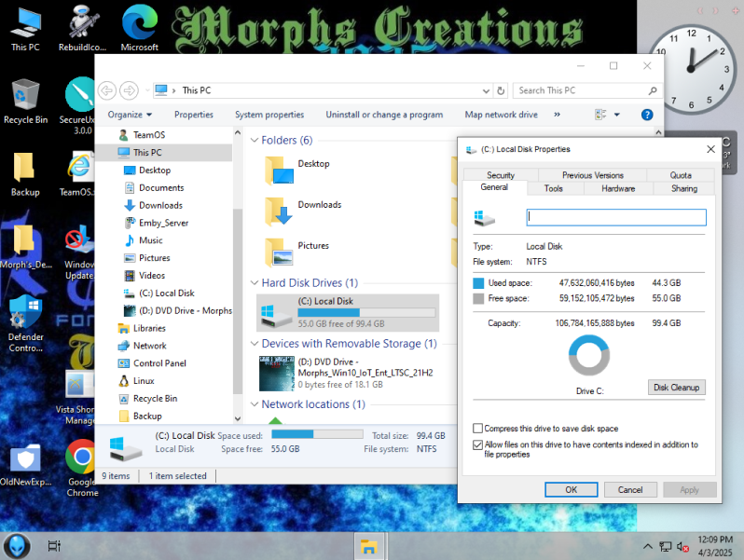Image resolution: width=744 pixels, height=560 pixels.
Task: Collapse Network locations (1) group
Action: 255,404
